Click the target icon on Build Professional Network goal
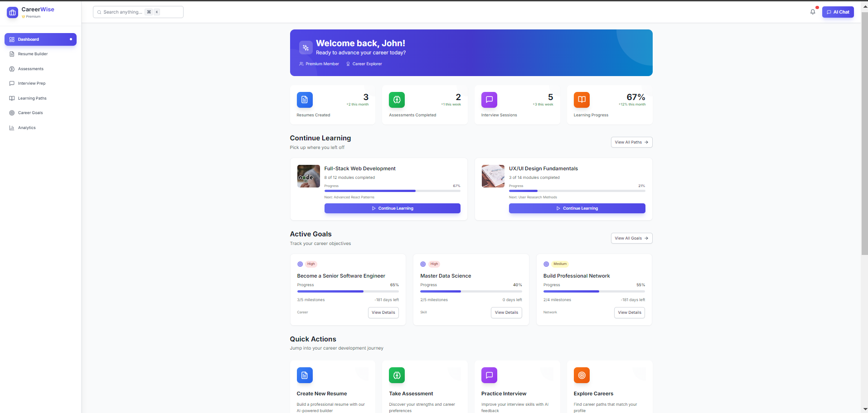Image resolution: width=868 pixels, height=413 pixels. click(x=546, y=264)
